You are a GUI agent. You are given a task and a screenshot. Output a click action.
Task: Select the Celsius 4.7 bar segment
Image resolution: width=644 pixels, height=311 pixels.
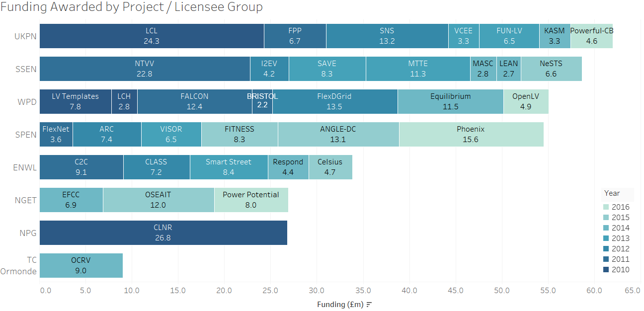(330, 167)
